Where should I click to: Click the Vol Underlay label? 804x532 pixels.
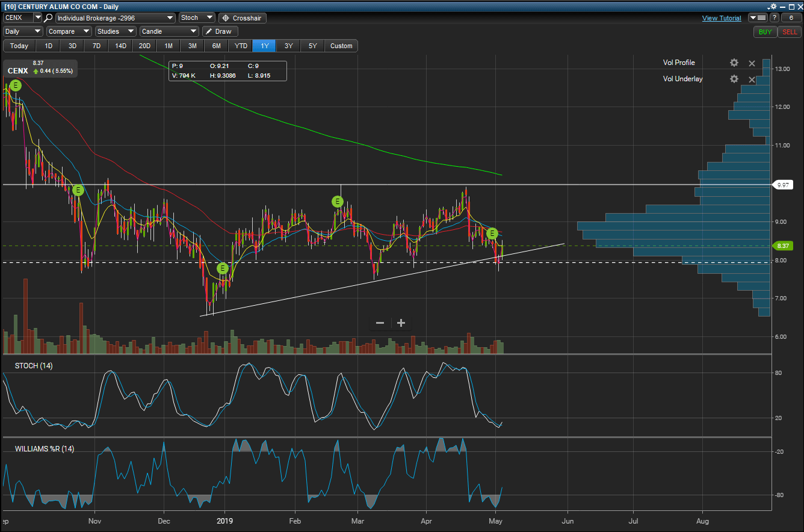click(x=682, y=79)
